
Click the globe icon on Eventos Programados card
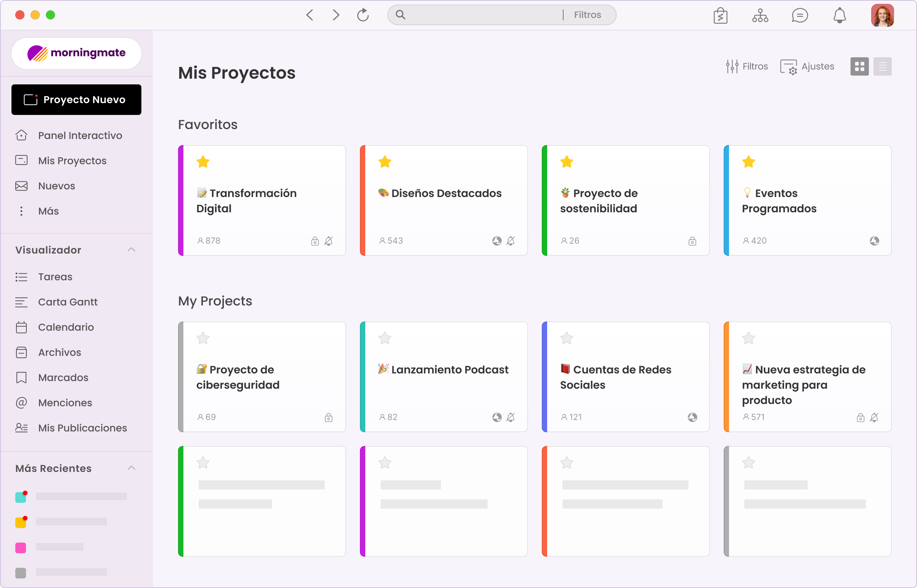coord(874,241)
